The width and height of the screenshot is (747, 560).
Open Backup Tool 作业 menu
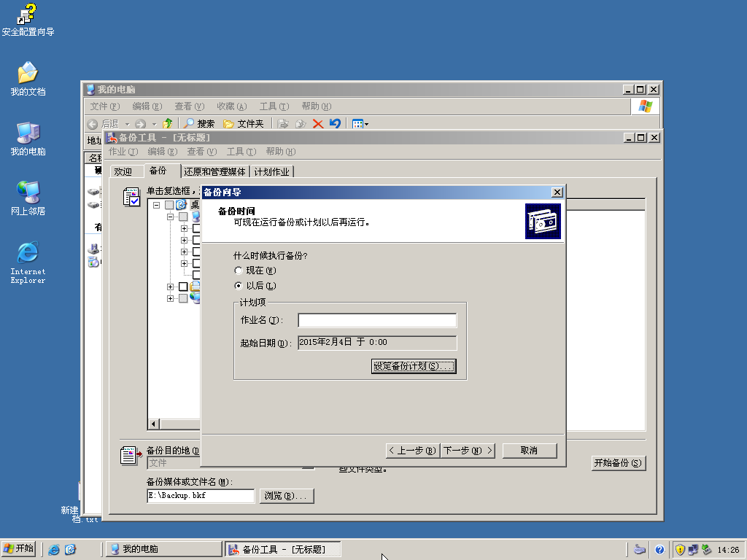click(x=123, y=152)
